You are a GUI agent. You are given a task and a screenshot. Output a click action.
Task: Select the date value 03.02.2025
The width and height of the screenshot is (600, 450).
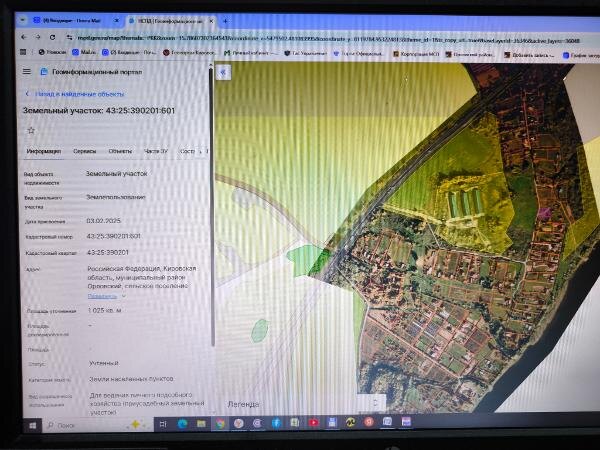[x=103, y=221]
